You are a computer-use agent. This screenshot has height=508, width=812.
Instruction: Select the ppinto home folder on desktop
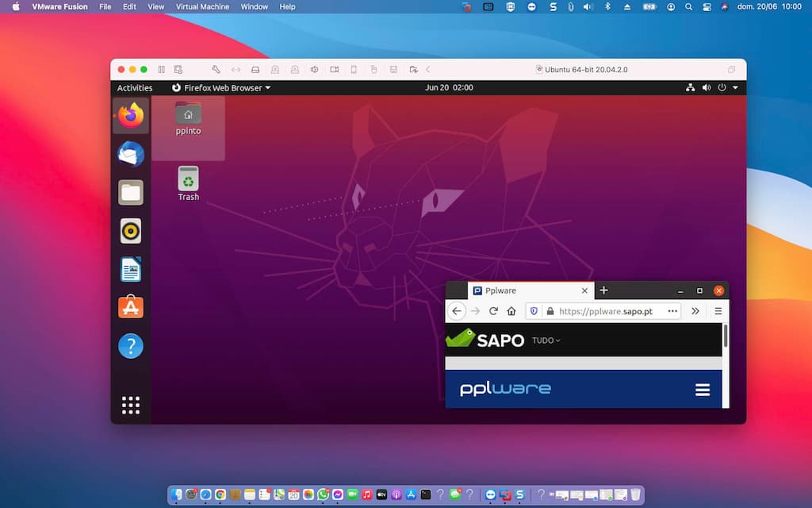188,118
